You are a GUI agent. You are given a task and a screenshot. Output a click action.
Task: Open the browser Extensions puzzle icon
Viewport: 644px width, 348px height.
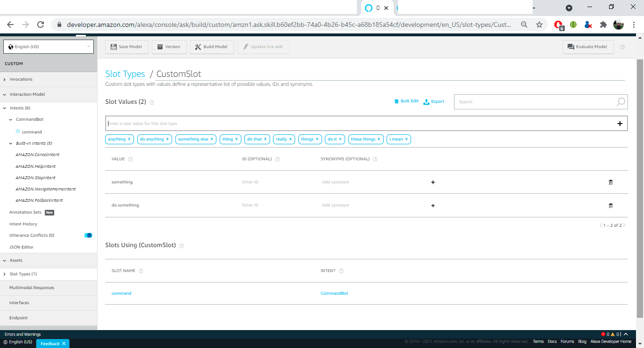[603, 25]
